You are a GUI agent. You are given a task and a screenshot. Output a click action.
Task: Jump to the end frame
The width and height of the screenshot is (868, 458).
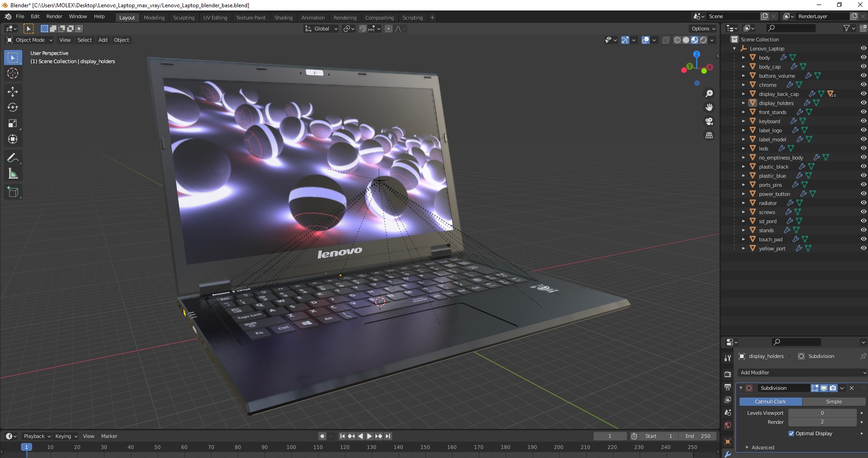pos(388,436)
